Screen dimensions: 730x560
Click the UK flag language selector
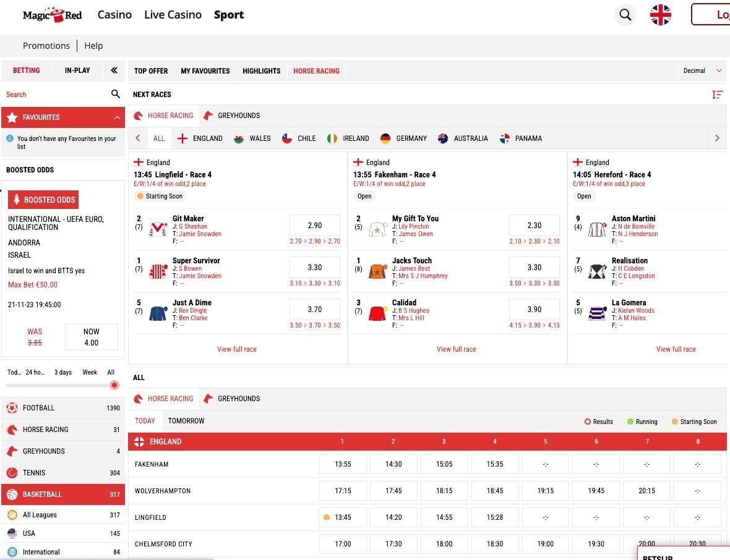tap(660, 15)
